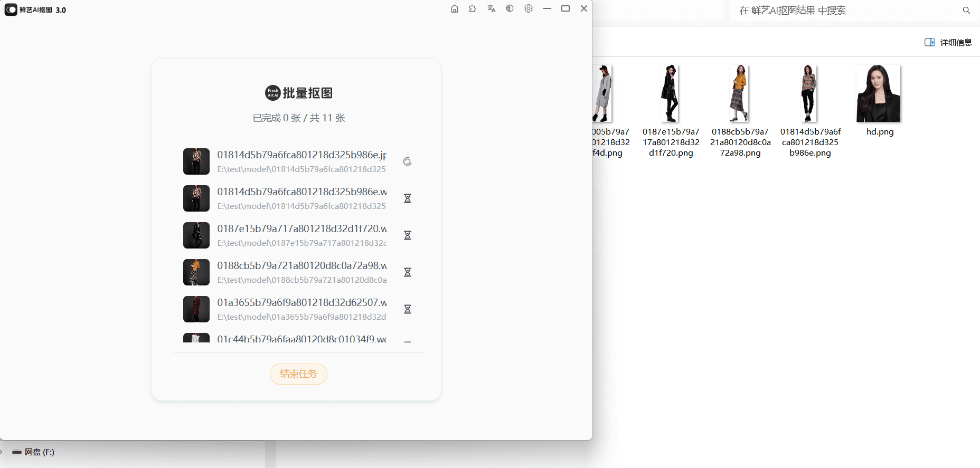
Task: Open the settings gear icon
Action: (x=529, y=8)
